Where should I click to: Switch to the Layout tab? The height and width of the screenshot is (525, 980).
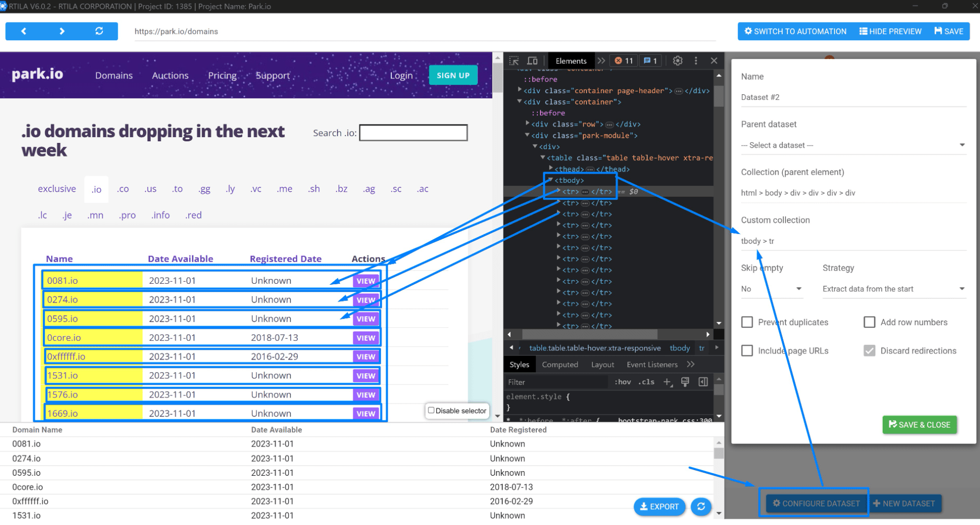pyautogui.click(x=603, y=364)
